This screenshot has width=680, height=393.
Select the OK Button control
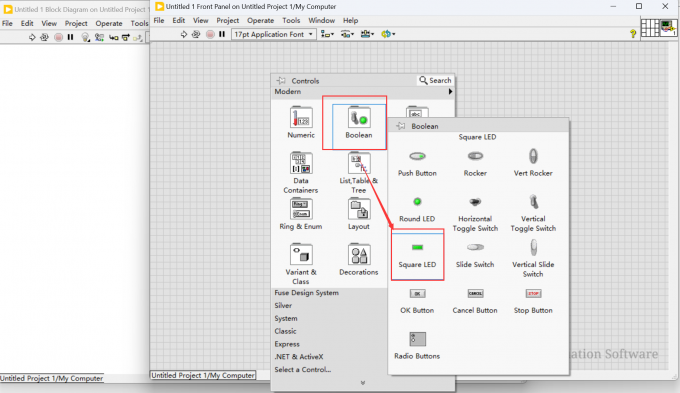click(417, 301)
